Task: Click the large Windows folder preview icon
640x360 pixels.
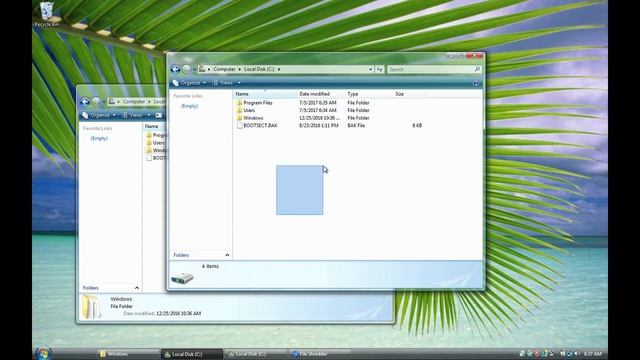Action: coord(91,307)
